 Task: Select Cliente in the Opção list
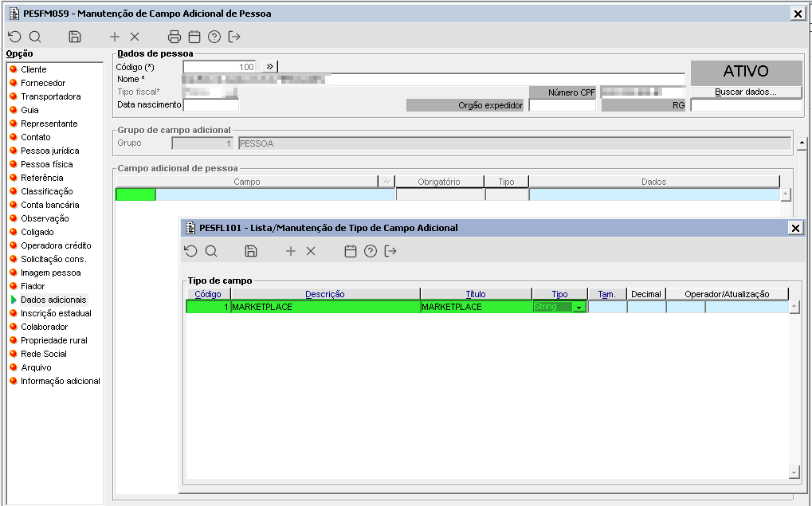tap(33, 69)
